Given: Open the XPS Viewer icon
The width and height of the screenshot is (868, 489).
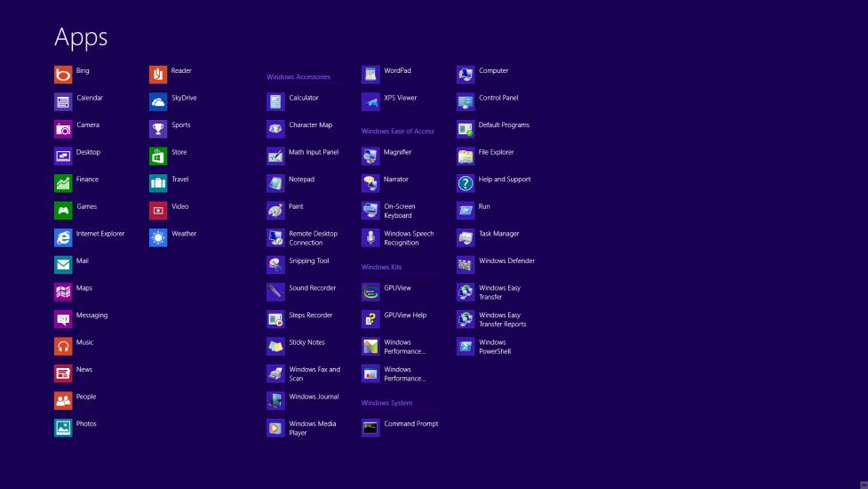Looking at the screenshot, I should coord(370,101).
